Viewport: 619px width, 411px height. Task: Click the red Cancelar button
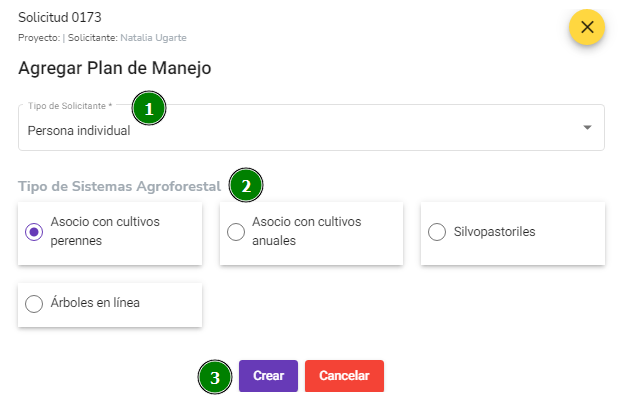pos(344,376)
